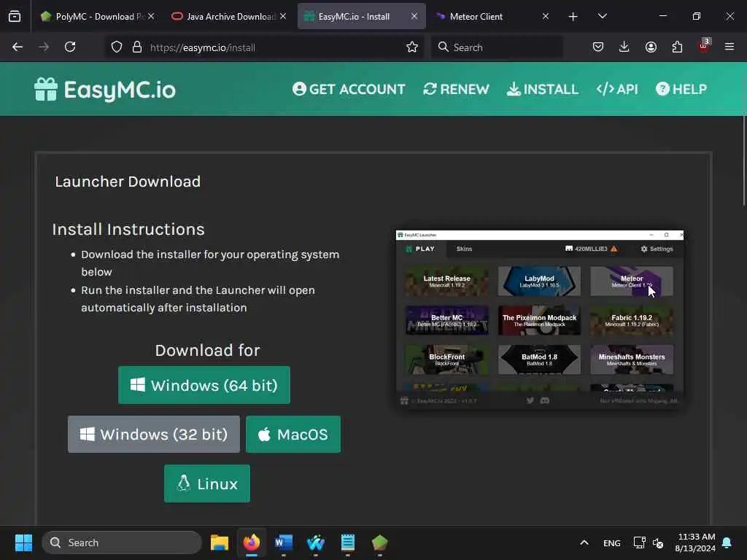The width and height of the screenshot is (747, 560).
Task: Download the MacOS installer
Action: [x=293, y=435]
